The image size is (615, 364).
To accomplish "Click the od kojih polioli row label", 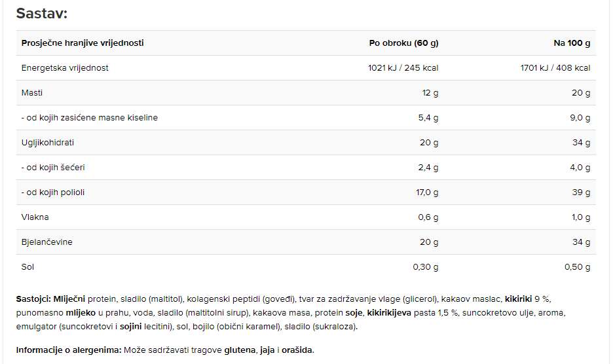I will tap(53, 192).
